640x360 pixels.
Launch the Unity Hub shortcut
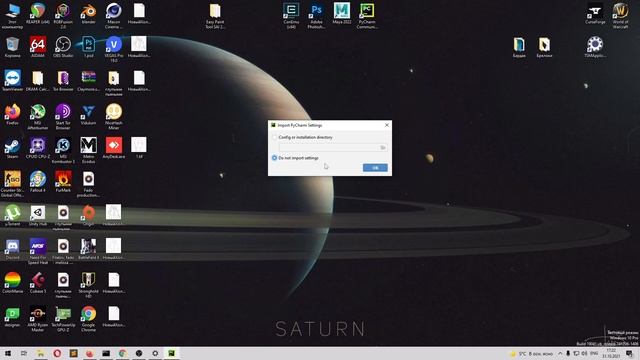click(x=38, y=215)
